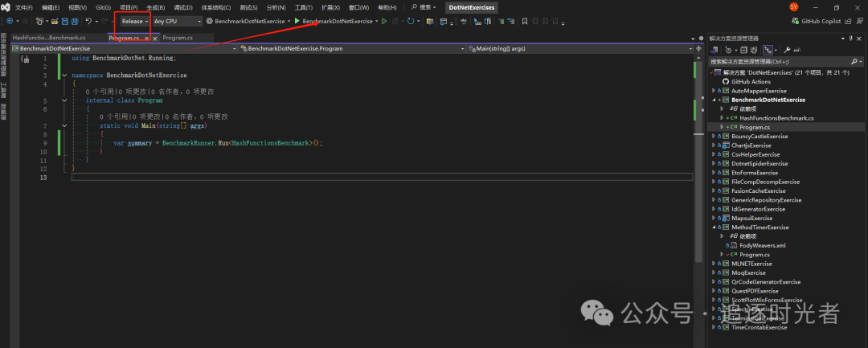Collapse the BenchmarkDotNetExercise project node
The height and width of the screenshot is (348, 868).
pos(714,100)
